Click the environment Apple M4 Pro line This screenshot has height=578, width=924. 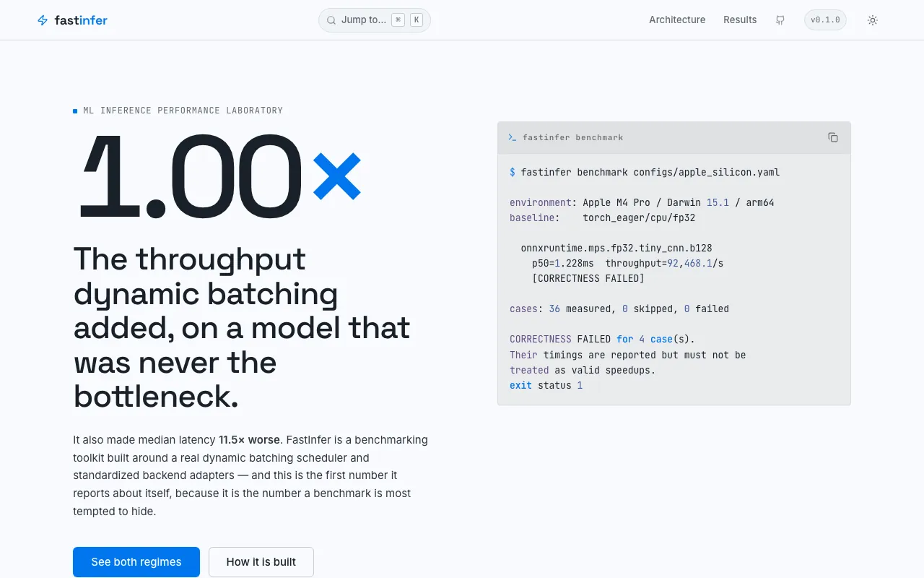(x=642, y=202)
